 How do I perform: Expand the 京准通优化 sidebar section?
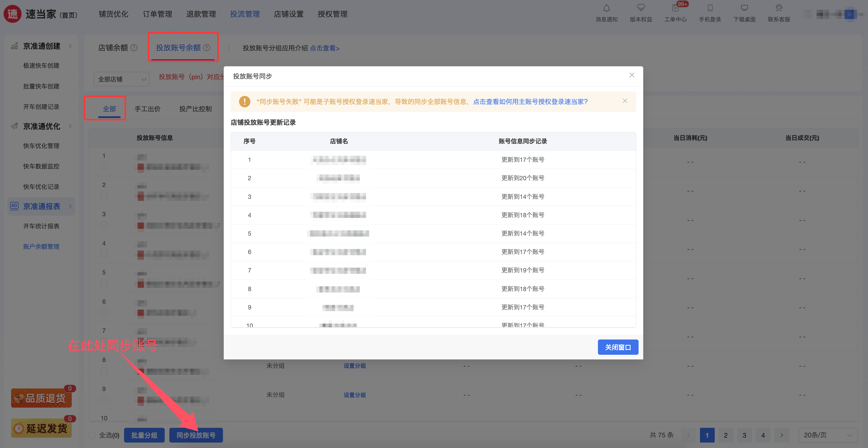click(41, 126)
